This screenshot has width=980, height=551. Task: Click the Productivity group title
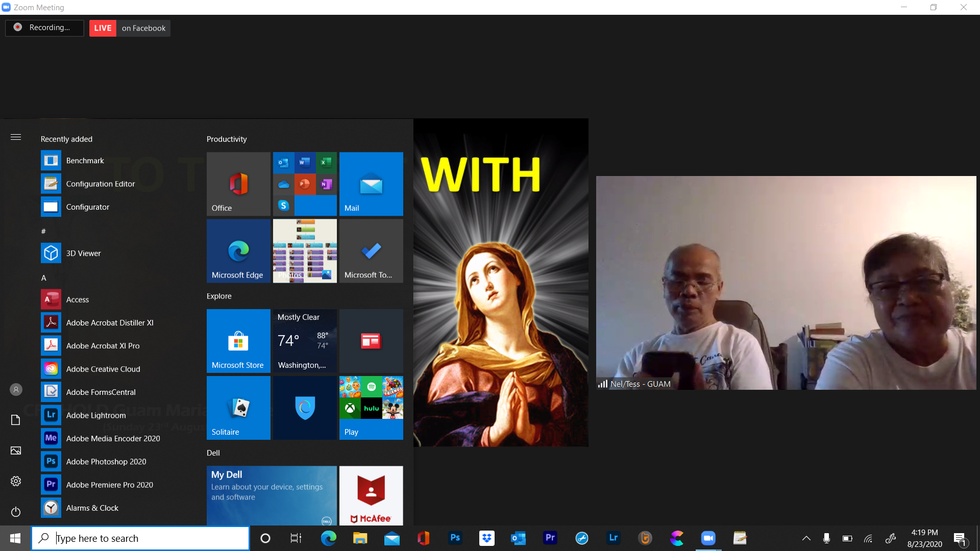point(227,139)
